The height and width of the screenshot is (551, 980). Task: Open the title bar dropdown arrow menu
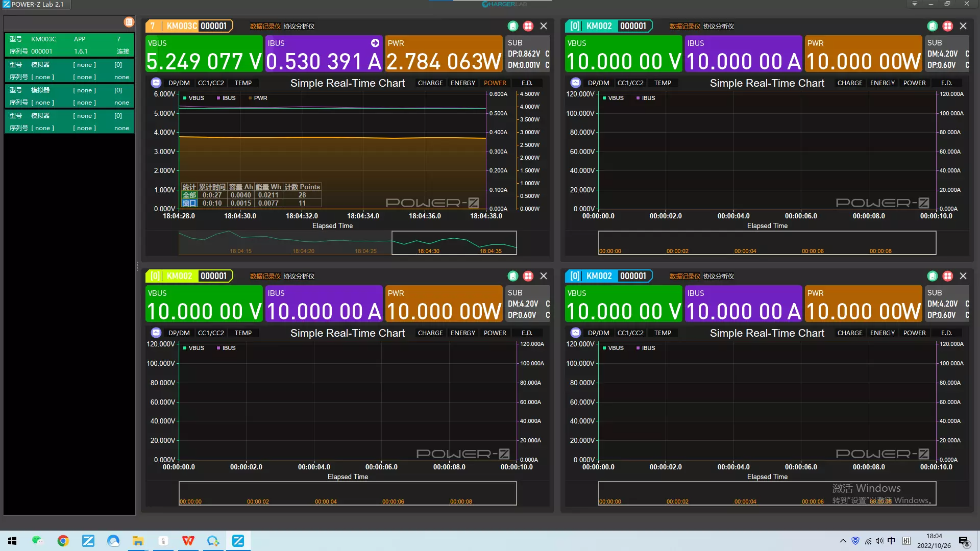[x=914, y=4]
